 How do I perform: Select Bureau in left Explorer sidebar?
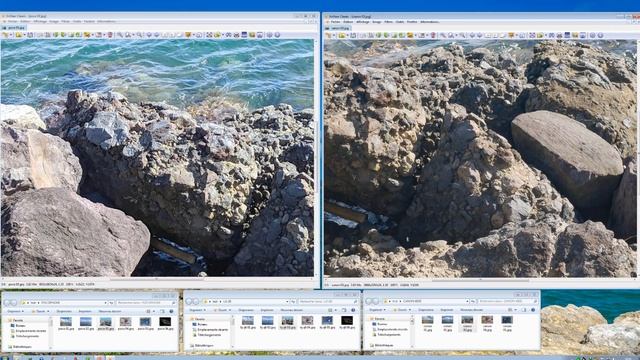click(18, 326)
